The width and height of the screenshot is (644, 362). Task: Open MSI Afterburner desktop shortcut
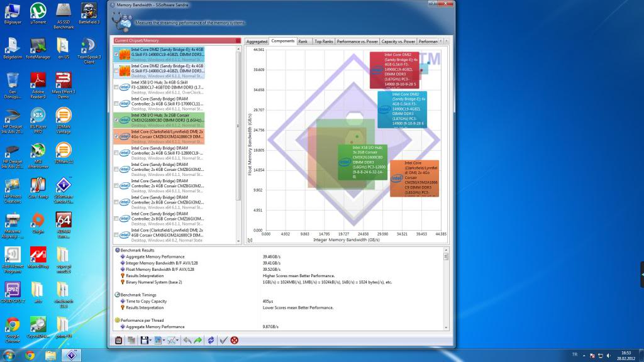point(38,155)
